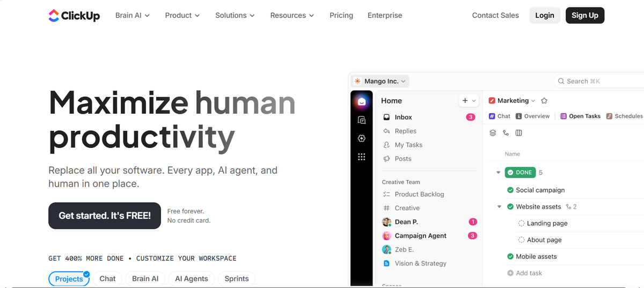Click the Name column header
644x288 pixels.
513,154
